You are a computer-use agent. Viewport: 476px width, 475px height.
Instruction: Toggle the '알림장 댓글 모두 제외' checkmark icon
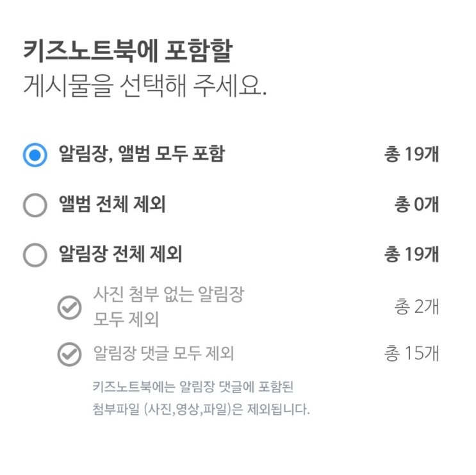[69, 353]
